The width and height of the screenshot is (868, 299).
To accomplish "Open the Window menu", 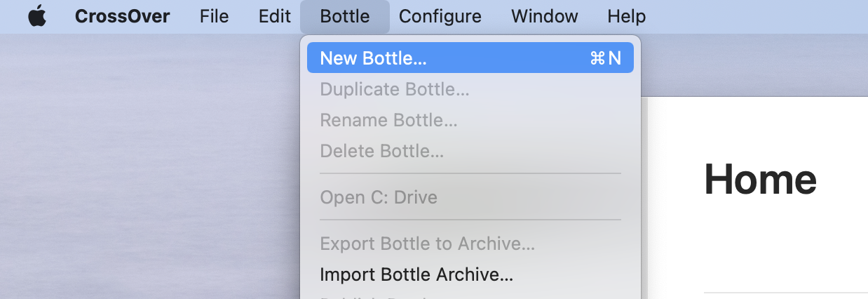I will tap(545, 16).
